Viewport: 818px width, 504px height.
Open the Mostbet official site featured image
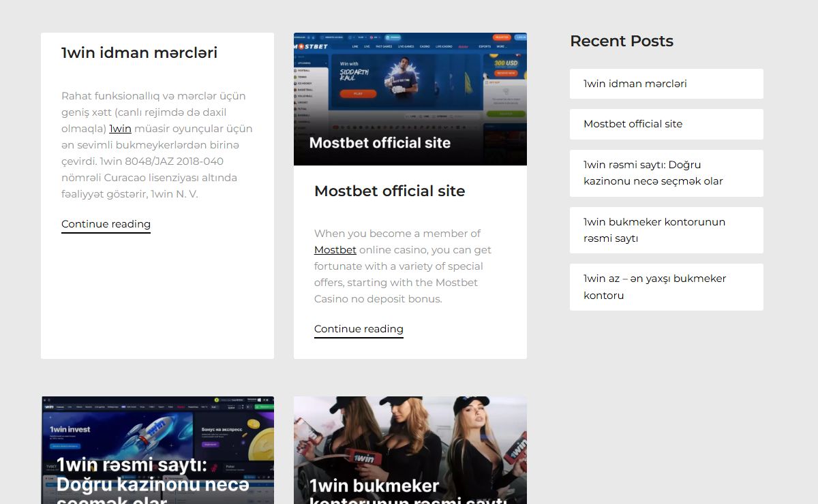click(x=410, y=99)
